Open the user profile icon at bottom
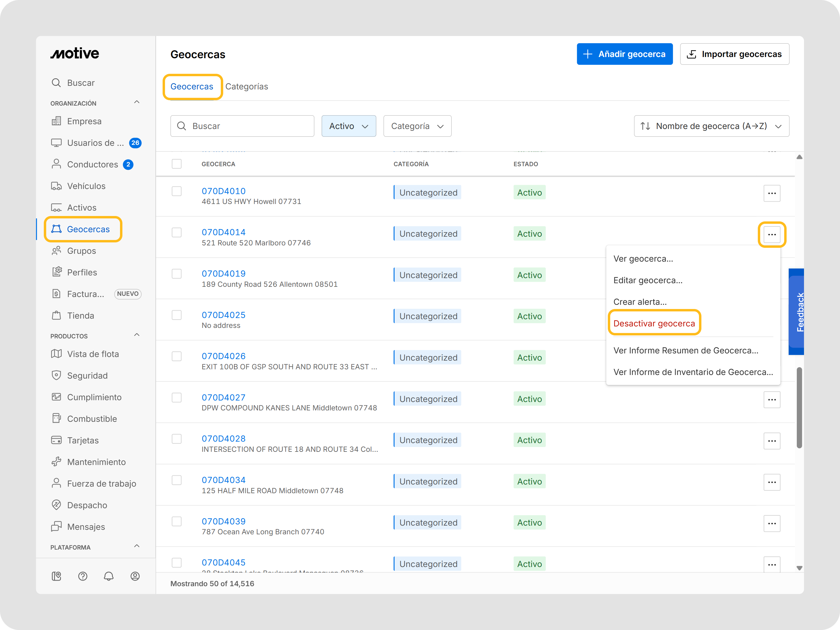The height and width of the screenshot is (630, 840). 135,576
